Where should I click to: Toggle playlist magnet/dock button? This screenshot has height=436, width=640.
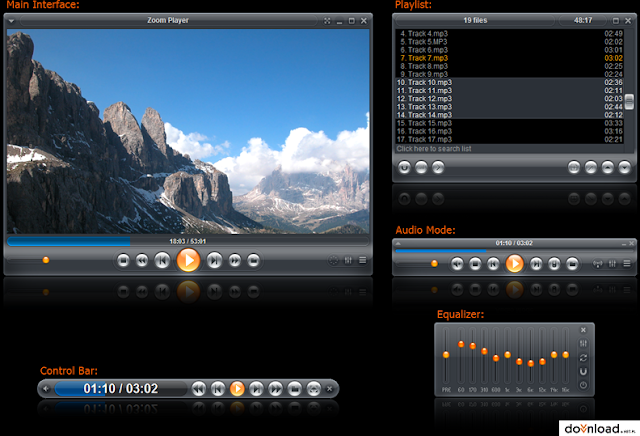[x=404, y=167]
